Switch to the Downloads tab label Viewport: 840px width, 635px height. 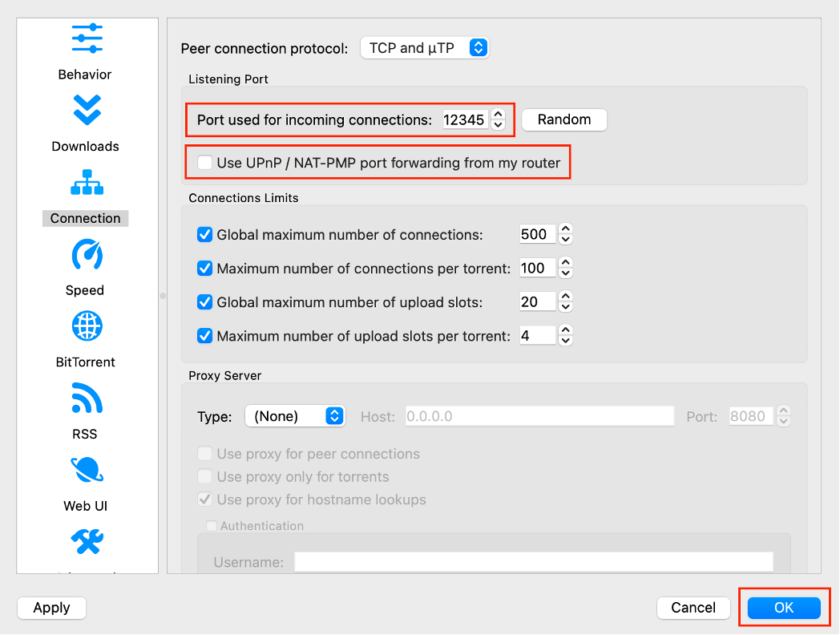click(x=85, y=146)
